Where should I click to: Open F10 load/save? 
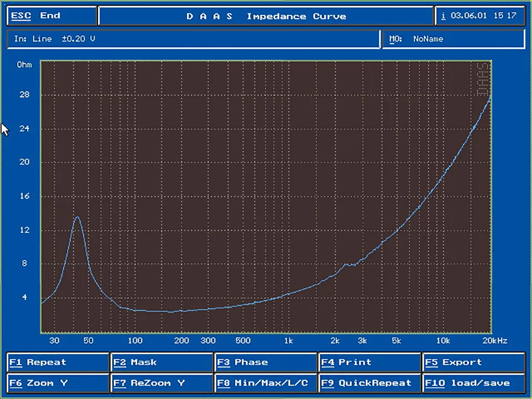pos(474,383)
